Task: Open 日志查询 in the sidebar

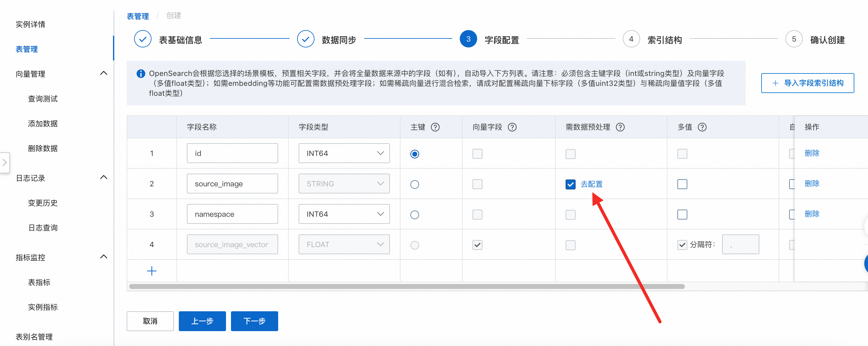Action: click(x=43, y=228)
